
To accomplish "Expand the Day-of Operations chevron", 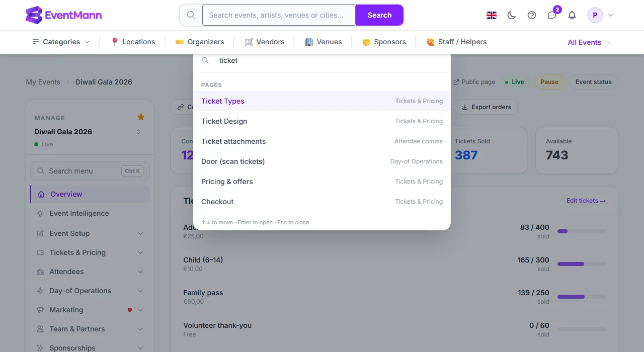I will coord(140,291).
